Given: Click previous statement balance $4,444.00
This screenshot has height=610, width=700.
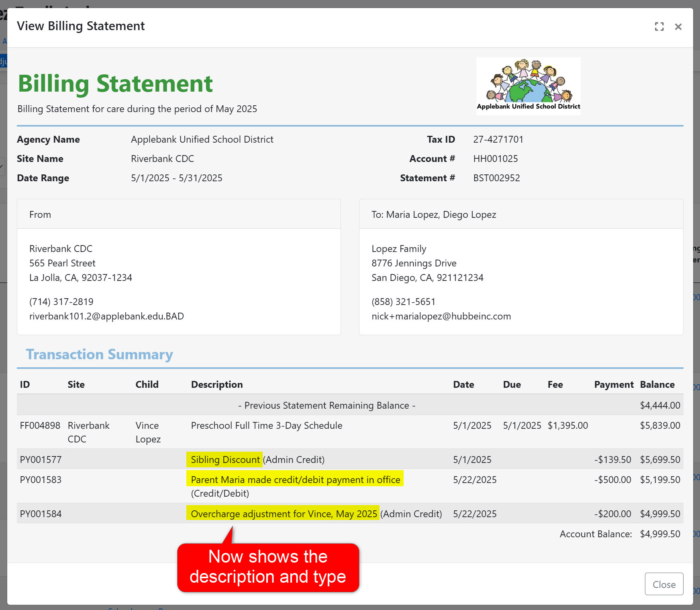Looking at the screenshot, I should (x=660, y=405).
